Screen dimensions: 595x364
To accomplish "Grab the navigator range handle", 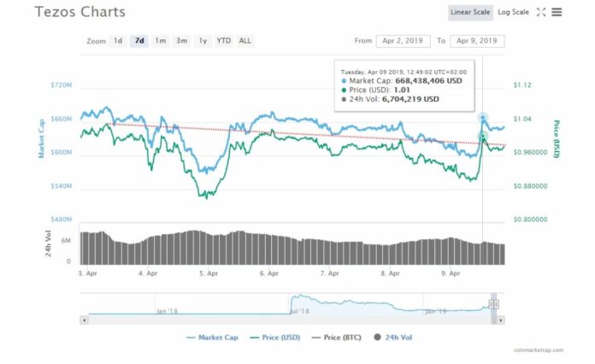I will 493,304.
